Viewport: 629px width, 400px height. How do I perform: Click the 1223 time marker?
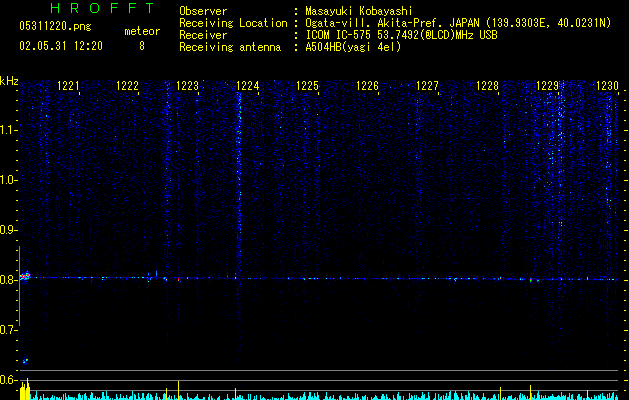(x=187, y=86)
